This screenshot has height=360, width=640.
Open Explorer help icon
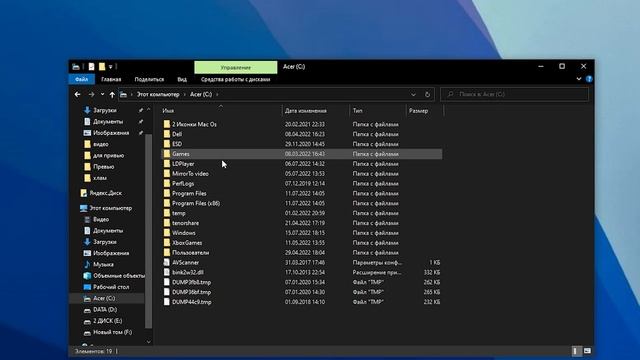click(x=589, y=79)
